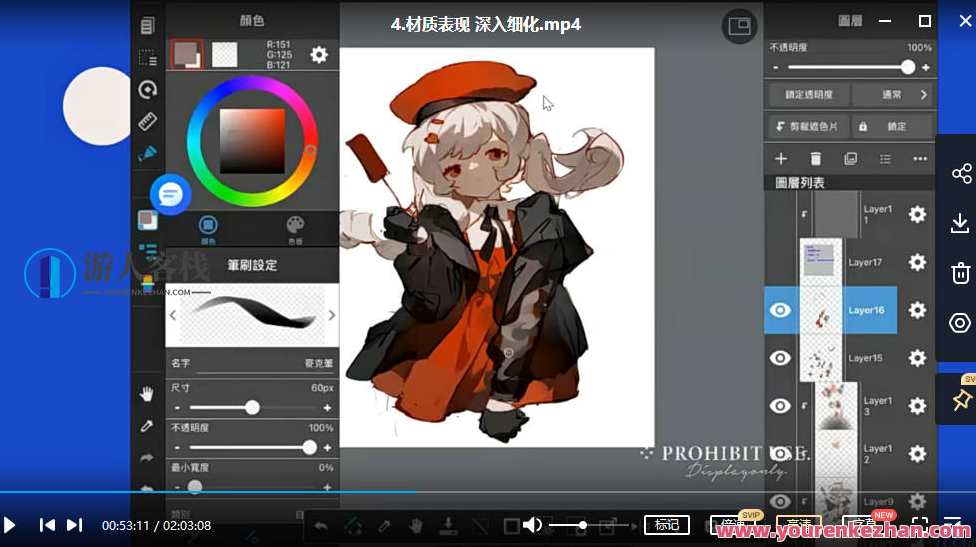Click the brush 尺寸 size slider handle

[x=252, y=407]
